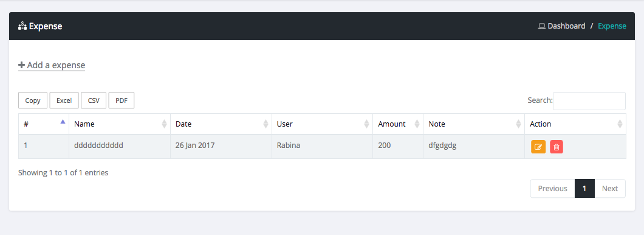Go to page 1 in pagination

pos(584,189)
